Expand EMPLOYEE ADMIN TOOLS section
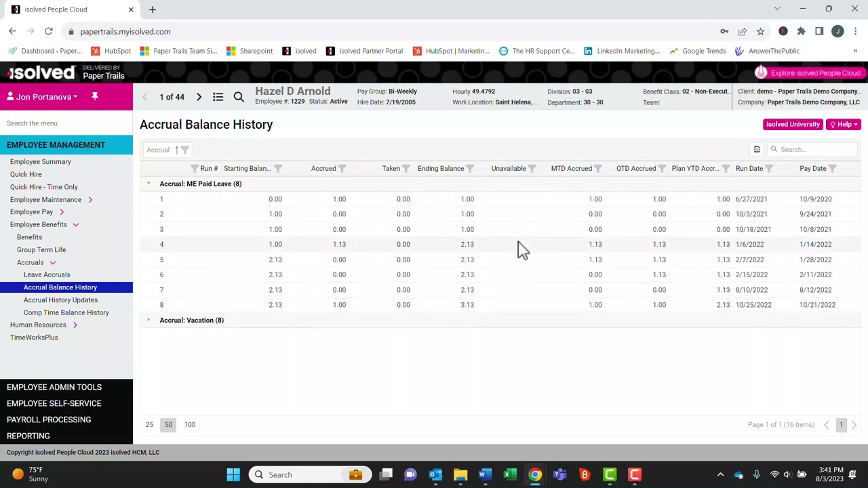Image resolution: width=868 pixels, height=488 pixels. coord(54,387)
